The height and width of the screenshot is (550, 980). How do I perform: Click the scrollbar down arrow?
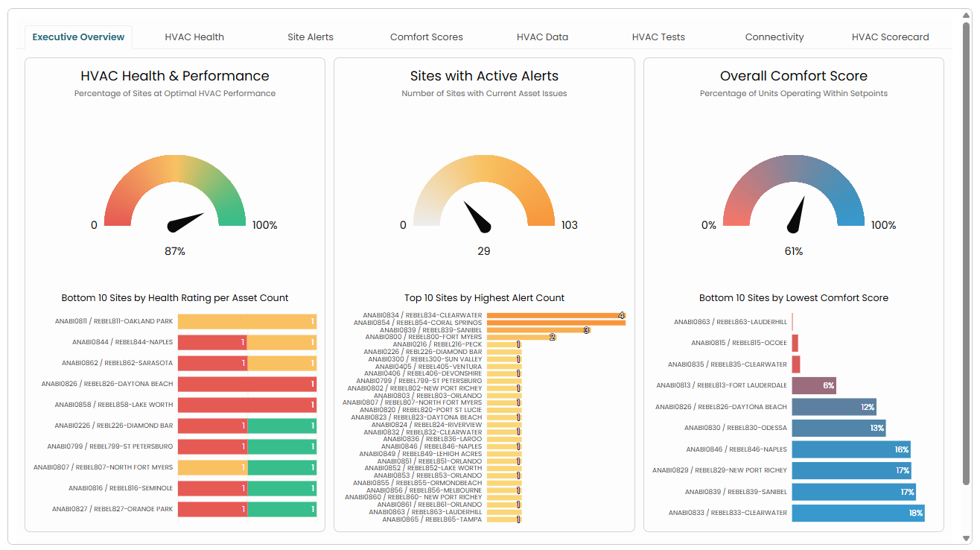(967, 538)
